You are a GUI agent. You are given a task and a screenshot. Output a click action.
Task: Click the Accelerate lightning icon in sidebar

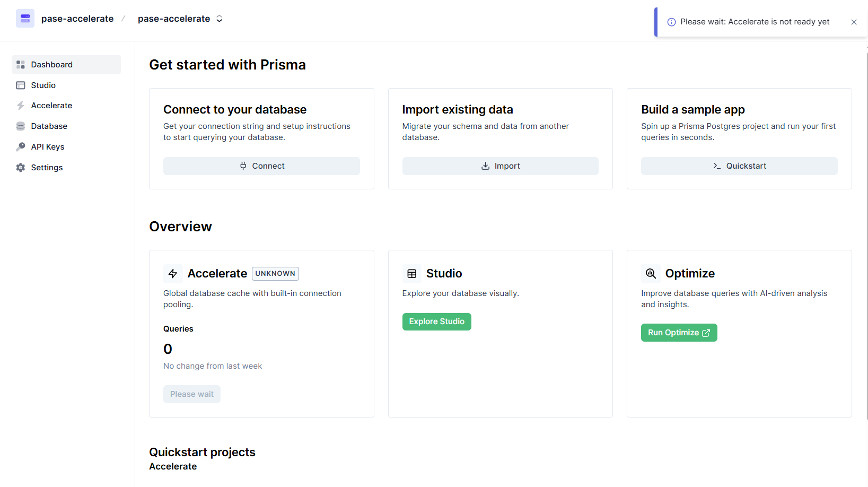point(21,106)
